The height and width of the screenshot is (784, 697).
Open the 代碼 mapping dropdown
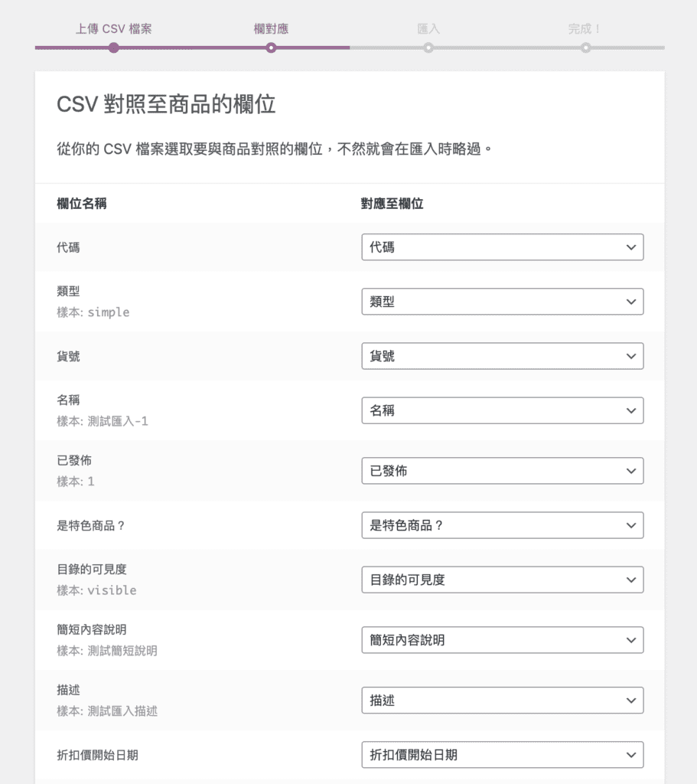click(x=502, y=247)
